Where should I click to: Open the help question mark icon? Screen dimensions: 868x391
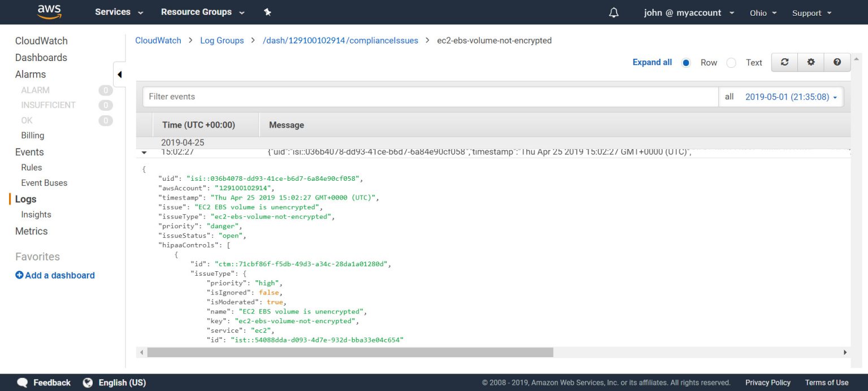click(x=837, y=62)
